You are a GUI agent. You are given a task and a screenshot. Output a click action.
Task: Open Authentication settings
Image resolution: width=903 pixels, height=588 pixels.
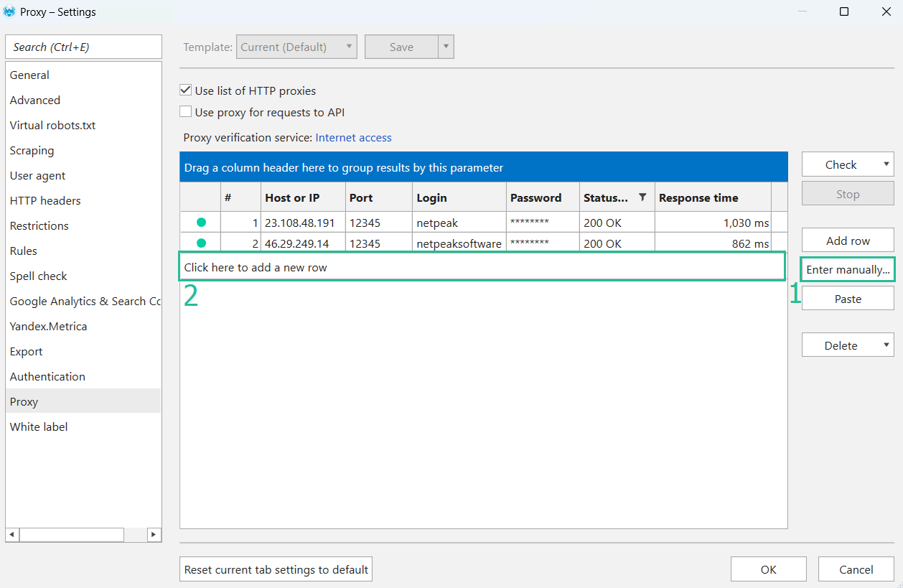pyautogui.click(x=83, y=377)
